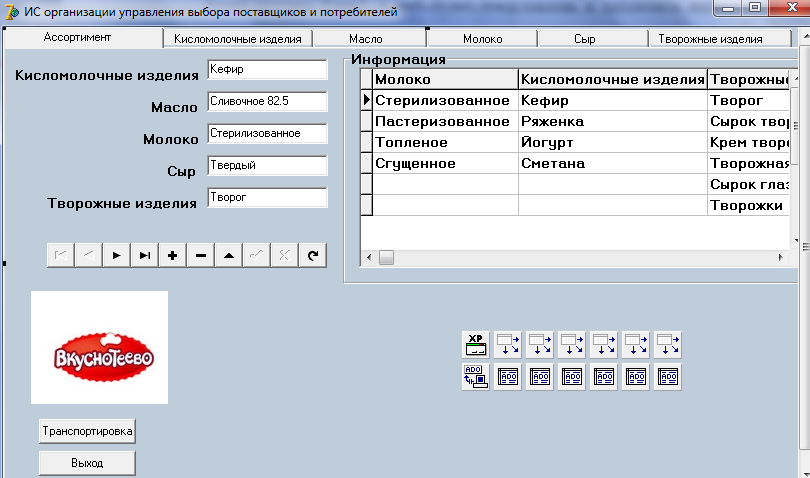
Task: Click Кисломолочные изделия grid column header
Action: coord(613,79)
